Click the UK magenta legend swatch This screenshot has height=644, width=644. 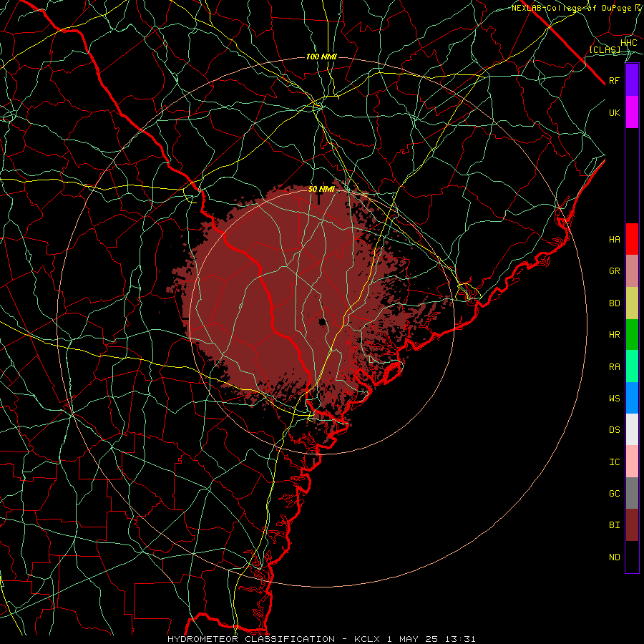coord(632,112)
